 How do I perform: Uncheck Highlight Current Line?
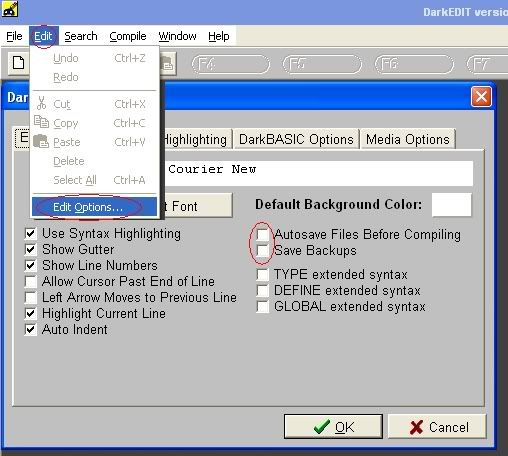(x=31, y=313)
